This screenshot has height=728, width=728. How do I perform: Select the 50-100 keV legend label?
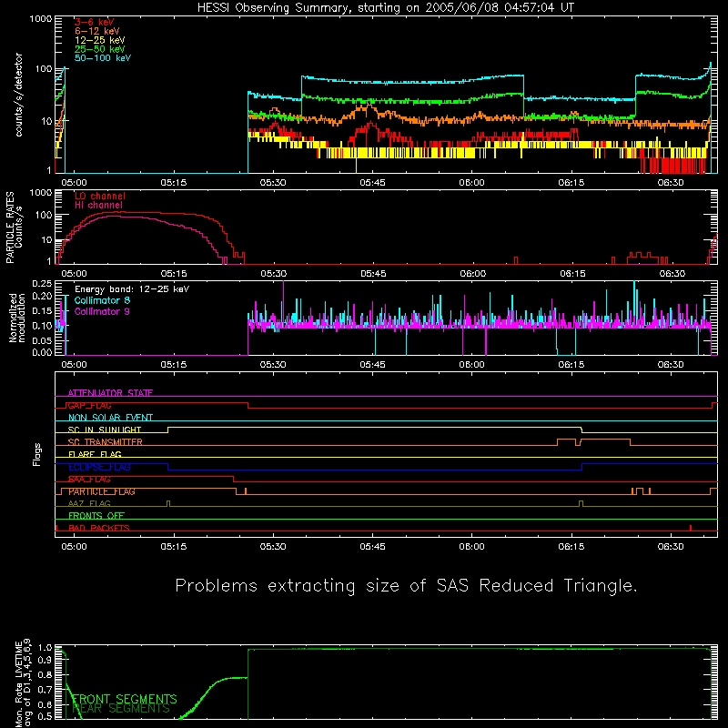click(103, 58)
